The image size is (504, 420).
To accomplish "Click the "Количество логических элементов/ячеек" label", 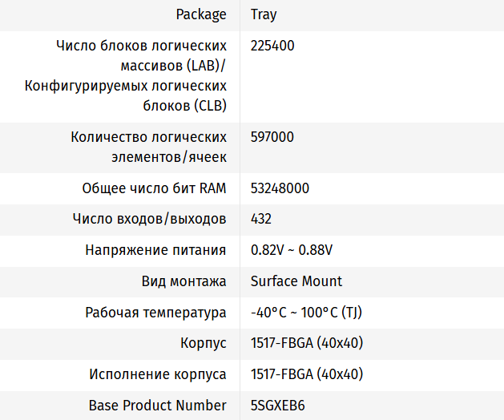I will point(148,147).
